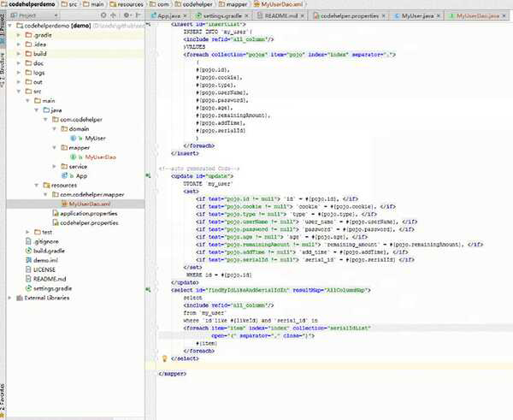513x420 pixels.
Task: Open the Project view dropdown selector
Action: tap(36, 15)
